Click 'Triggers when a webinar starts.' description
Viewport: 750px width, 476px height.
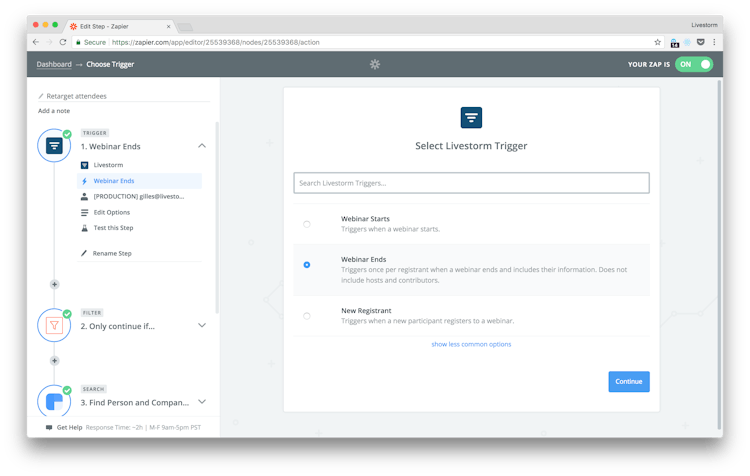click(390, 229)
